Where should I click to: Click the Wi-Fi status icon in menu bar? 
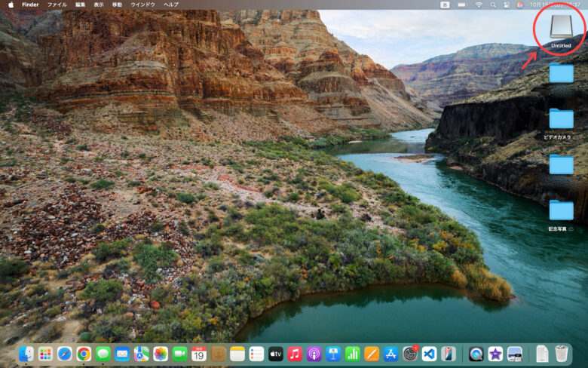(x=478, y=5)
